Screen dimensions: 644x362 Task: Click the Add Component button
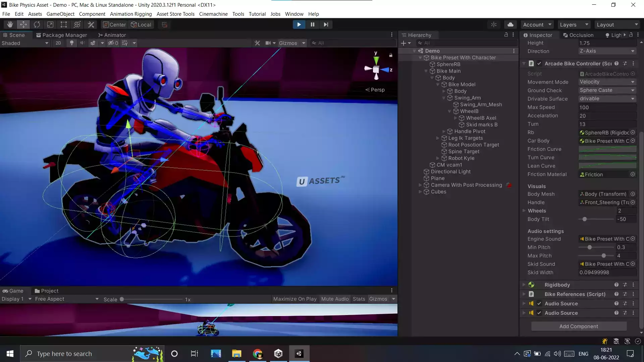coord(579,326)
